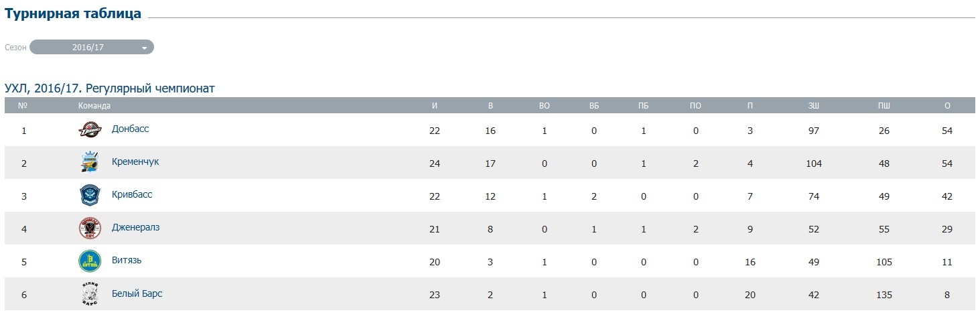This screenshot has width=980, height=331.
Task: Open the Донбасс team link
Action: [131, 129]
